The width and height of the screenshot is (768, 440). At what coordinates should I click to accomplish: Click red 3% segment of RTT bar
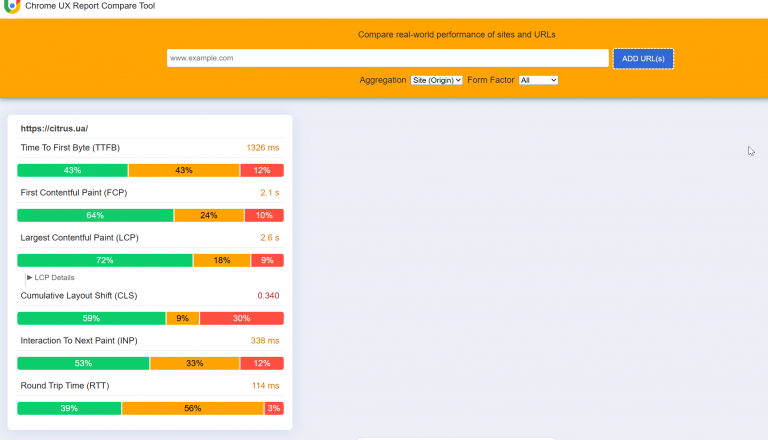(x=274, y=408)
